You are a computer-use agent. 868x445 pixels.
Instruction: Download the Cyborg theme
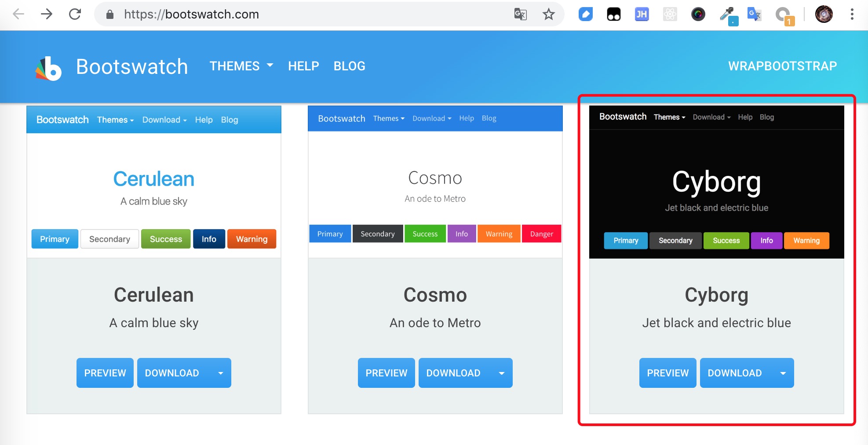[x=735, y=373]
